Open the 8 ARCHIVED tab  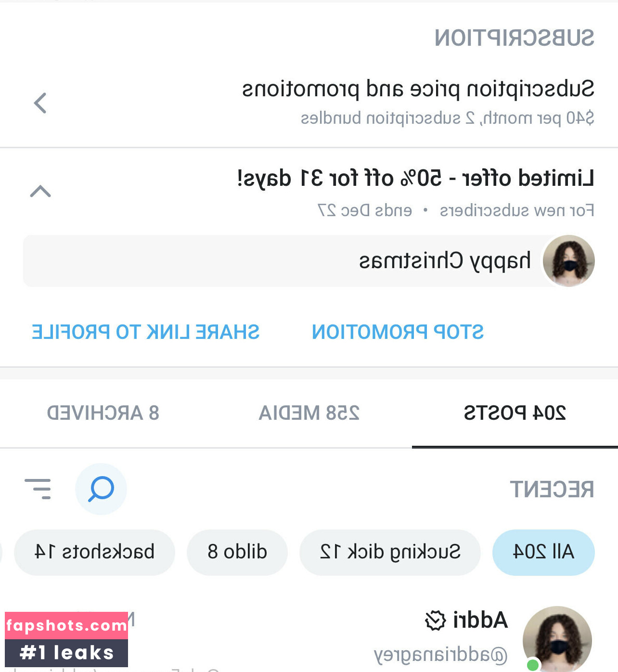(103, 413)
